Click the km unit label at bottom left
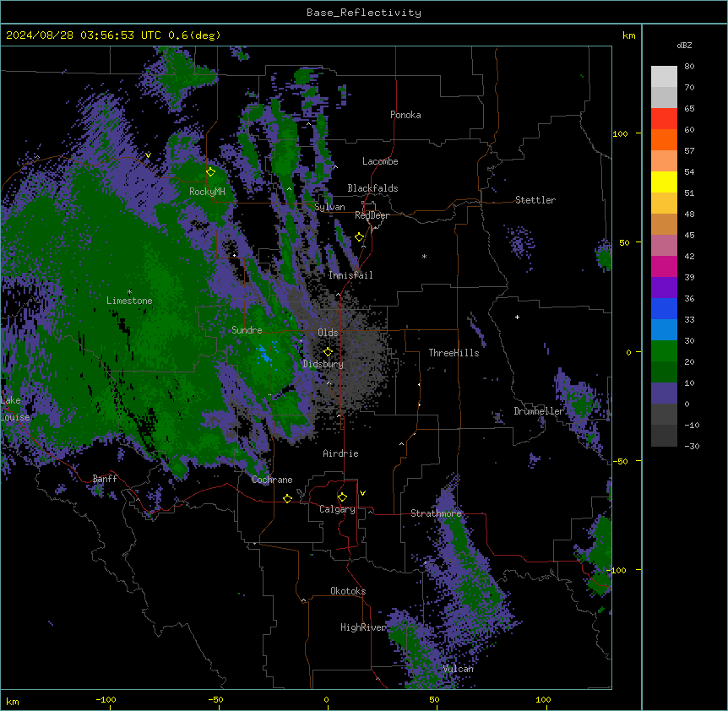The width and height of the screenshot is (728, 711). tap(12, 701)
